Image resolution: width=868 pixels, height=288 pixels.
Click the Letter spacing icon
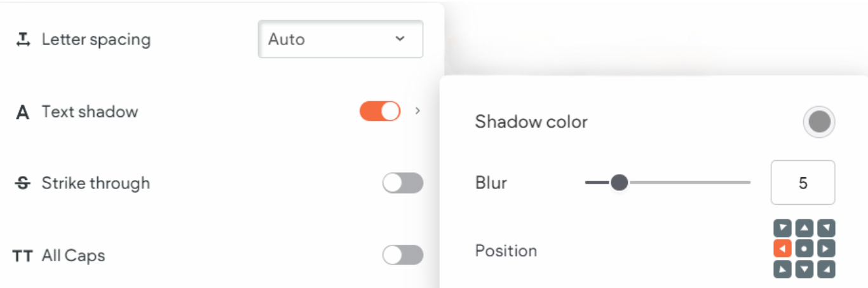23,40
